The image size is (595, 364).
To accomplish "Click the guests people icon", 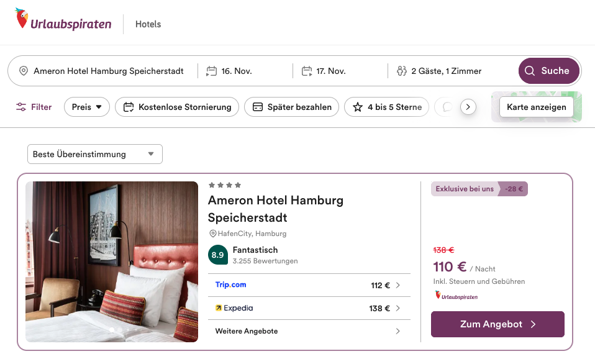I will point(401,71).
